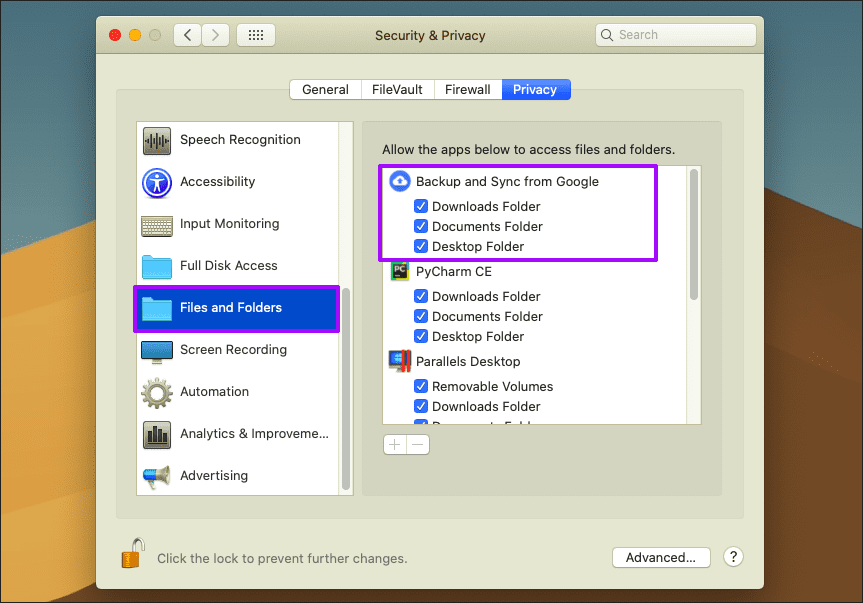
Task: Click the Files and Folders folder icon
Action: pyautogui.click(x=157, y=309)
